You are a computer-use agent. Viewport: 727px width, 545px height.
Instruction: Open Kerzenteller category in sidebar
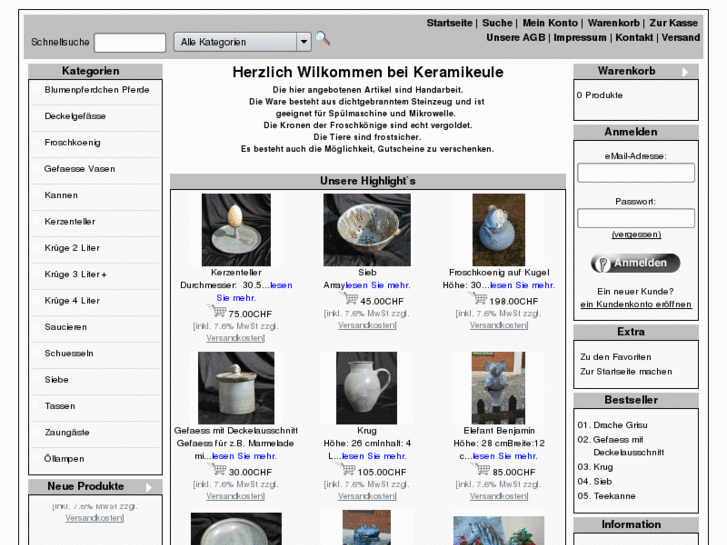click(70, 222)
